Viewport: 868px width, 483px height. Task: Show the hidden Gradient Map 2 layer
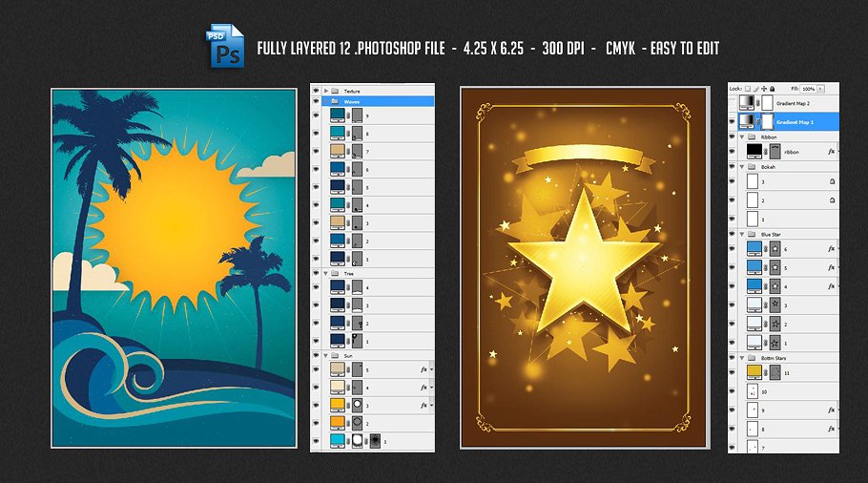tap(733, 103)
